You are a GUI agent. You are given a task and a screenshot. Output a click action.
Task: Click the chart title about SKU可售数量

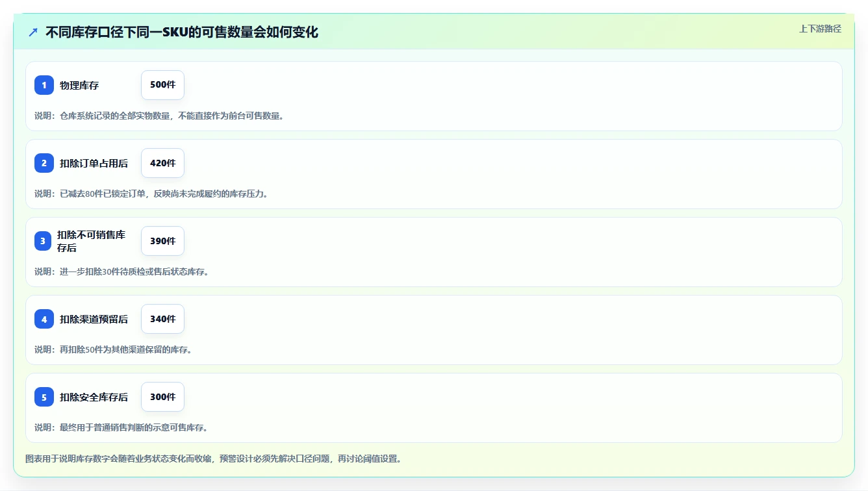182,32
